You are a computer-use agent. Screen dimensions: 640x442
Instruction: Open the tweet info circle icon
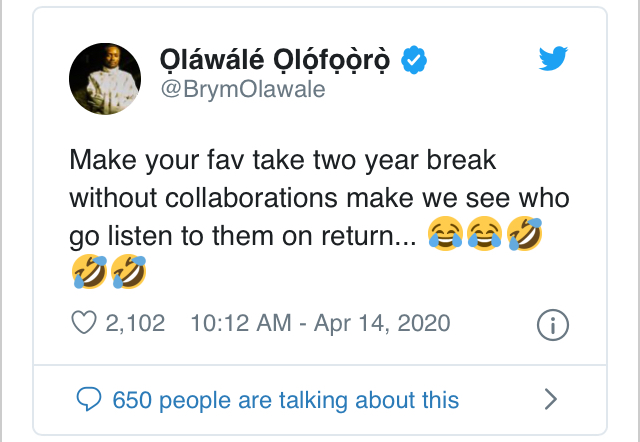(553, 324)
